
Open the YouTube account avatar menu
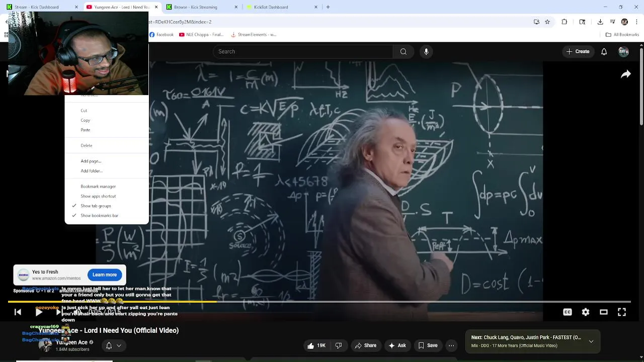(x=623, y=51)
